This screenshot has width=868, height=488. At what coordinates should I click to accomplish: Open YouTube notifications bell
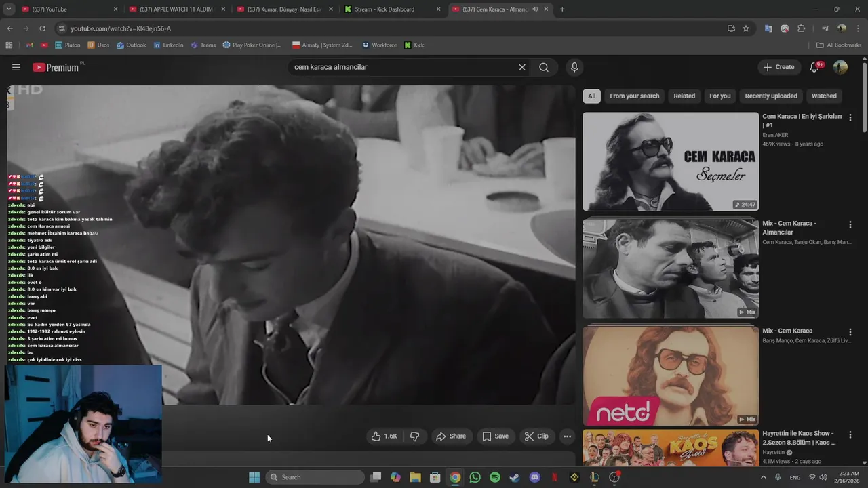click(x=815, y=67)
